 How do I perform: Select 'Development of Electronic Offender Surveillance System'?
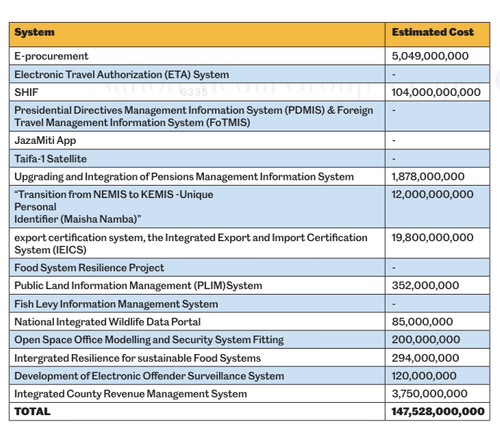click(149, 376)
